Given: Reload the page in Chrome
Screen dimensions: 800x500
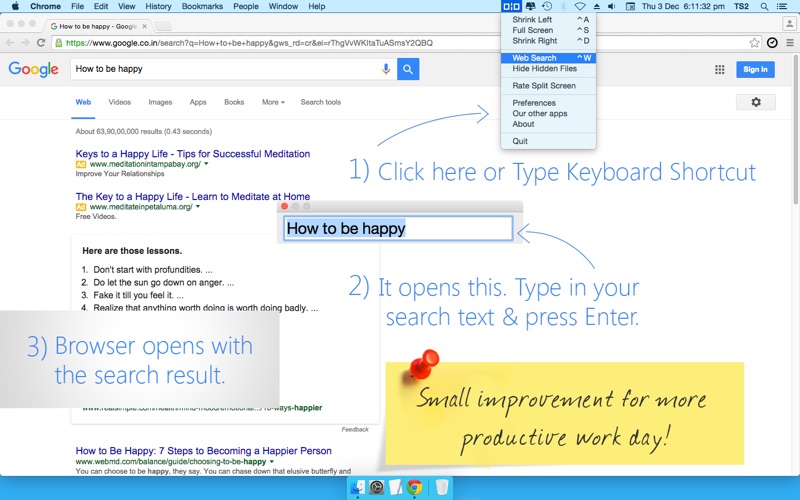Looking at the screenshot, I should coord(40,43).
